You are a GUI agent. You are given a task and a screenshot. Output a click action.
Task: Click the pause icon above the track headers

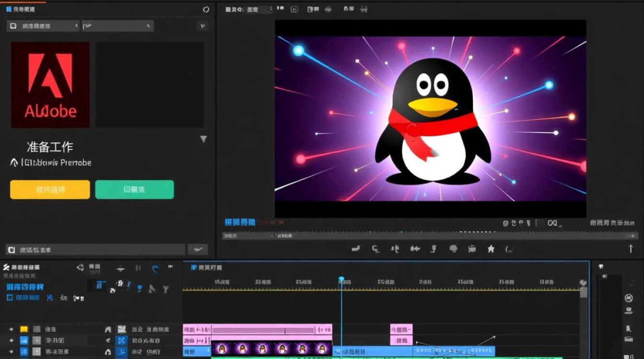[x=138, y=268]
